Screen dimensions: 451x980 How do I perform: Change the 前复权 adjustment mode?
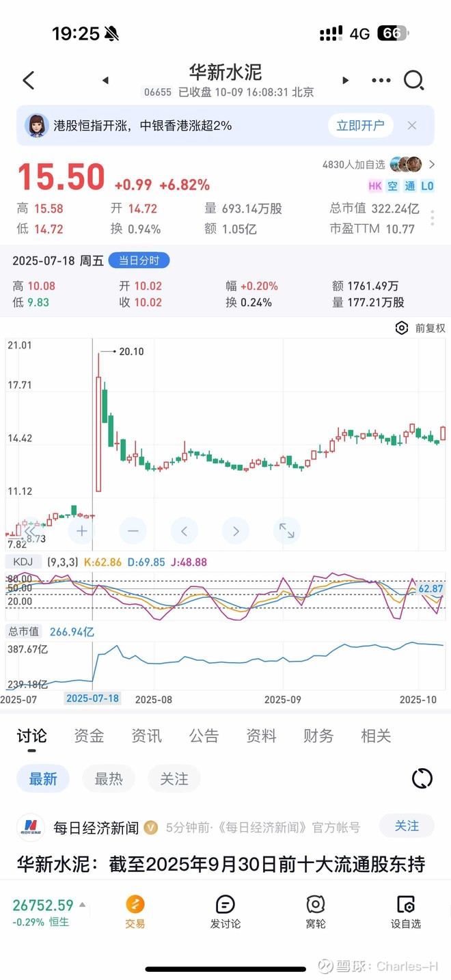coord(430,328)
